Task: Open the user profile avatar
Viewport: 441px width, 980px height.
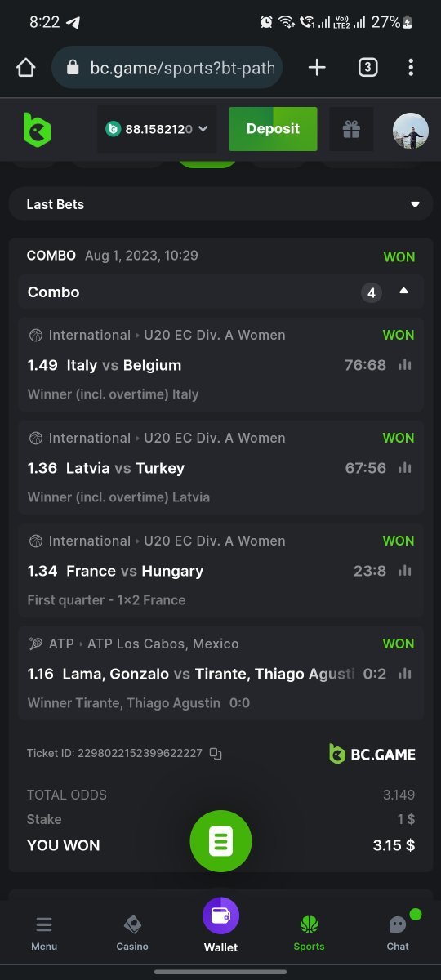Action: tap(410, 130)
